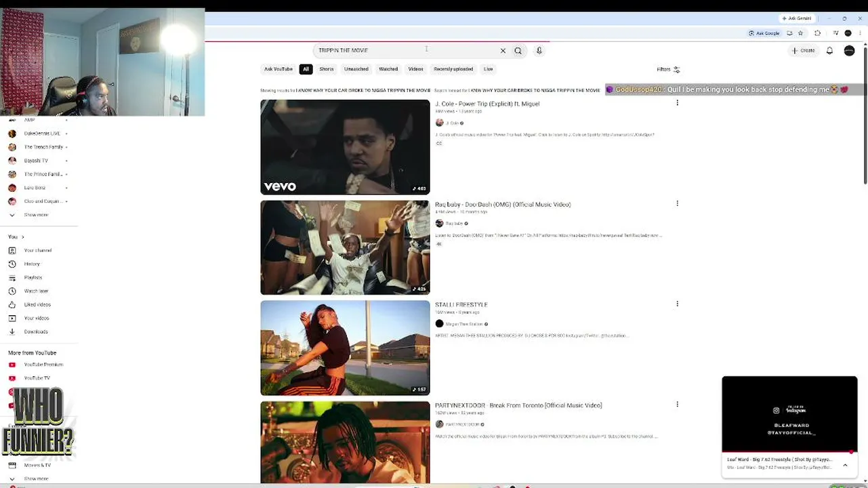Open the History clock icon
868x488 pixels.
coord(12,264)
